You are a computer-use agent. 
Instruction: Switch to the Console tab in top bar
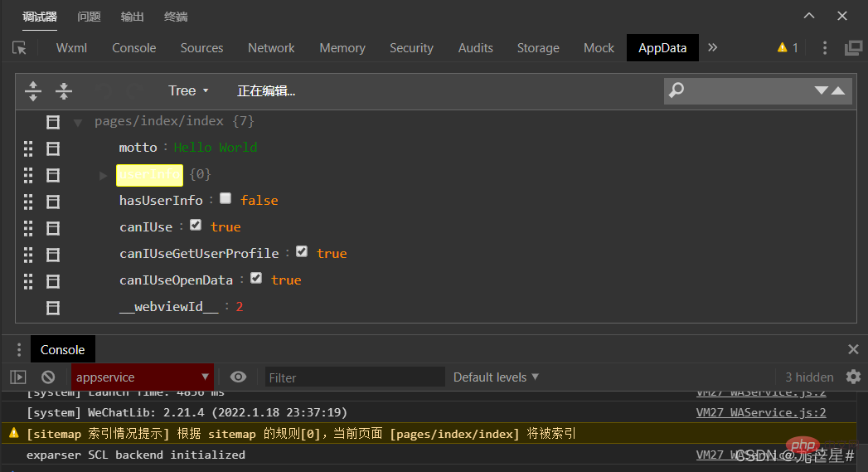134,48
